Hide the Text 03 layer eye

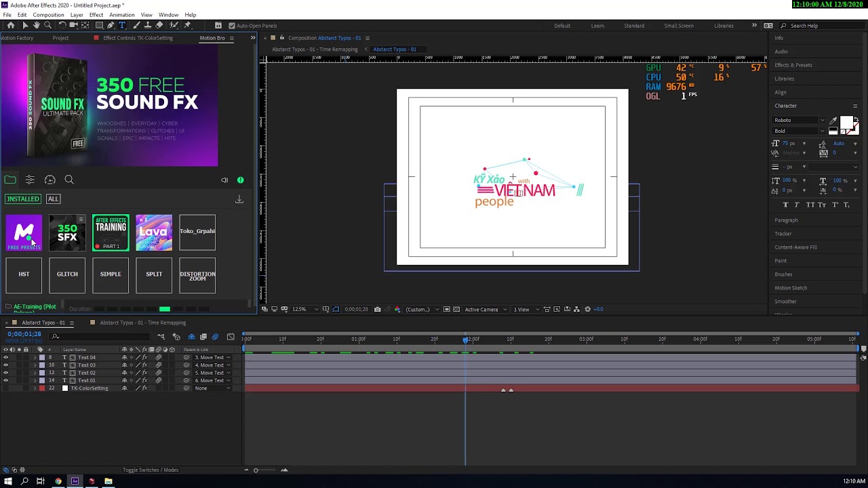(x=5, y=365)
